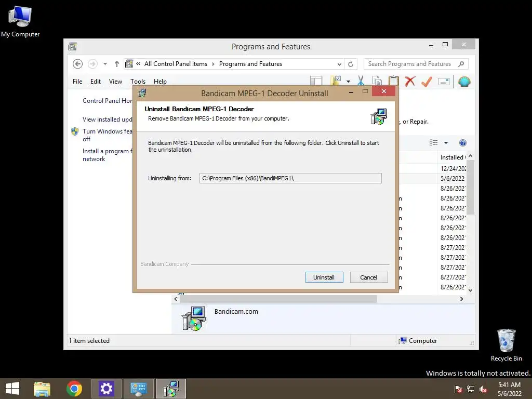532x399 pixels.
Task: Click the red X Delete icon
Action: (x=410, y=81)
